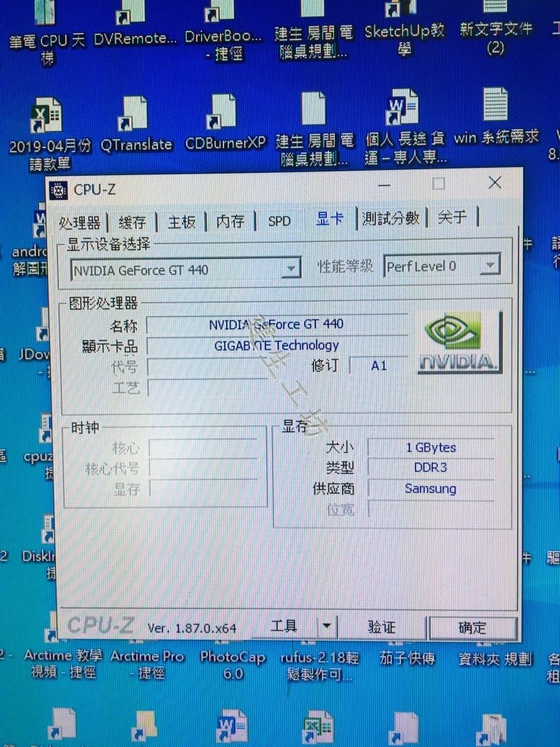Expand the NVIDIA GeForce GT 440 device dropdown
Viewport: 560px width, 747px height.
[290, 269]
